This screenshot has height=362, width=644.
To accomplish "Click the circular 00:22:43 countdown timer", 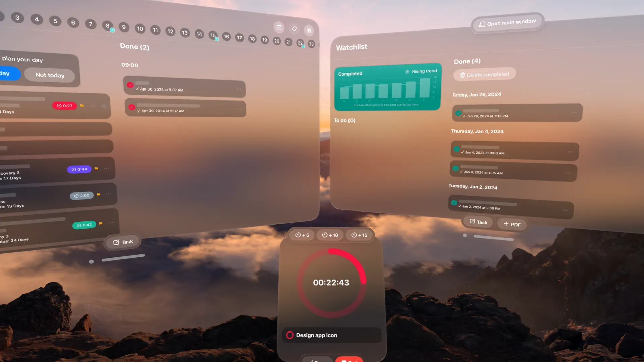I will (331, 283).
